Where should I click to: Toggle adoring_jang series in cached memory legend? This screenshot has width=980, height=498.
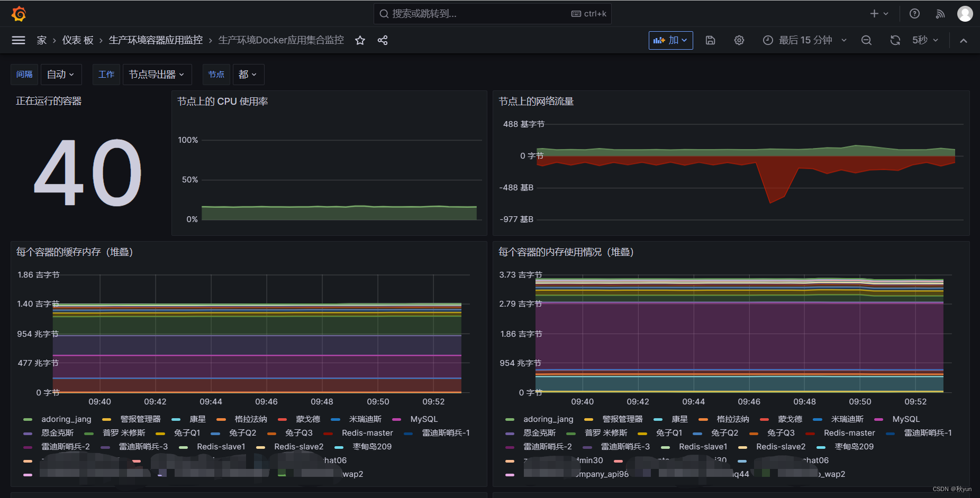[66, 419]
